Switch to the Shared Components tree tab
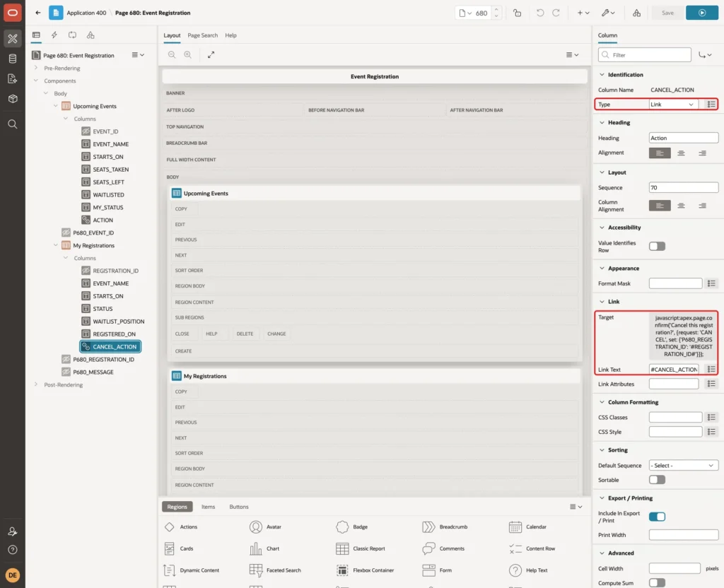 pos(90,35)
